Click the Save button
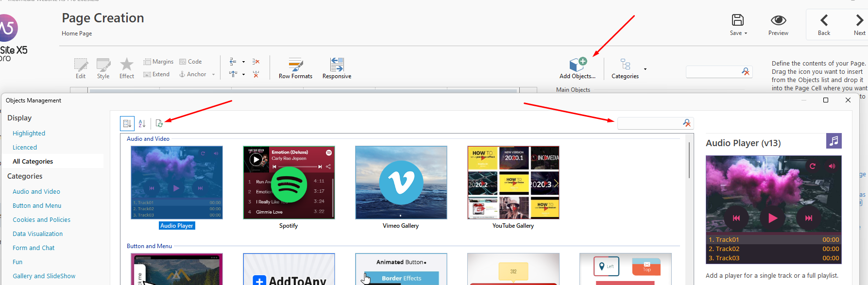868x285 pixels. pyautogui.click(x=738, y=25)
